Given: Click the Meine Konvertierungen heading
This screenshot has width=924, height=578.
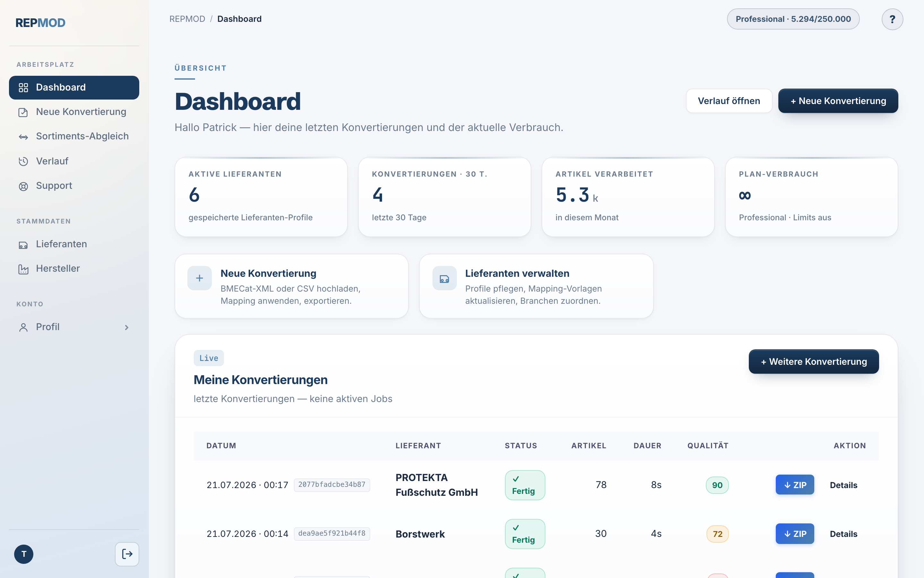Looking at the screenshot, I should click(261, 380).
